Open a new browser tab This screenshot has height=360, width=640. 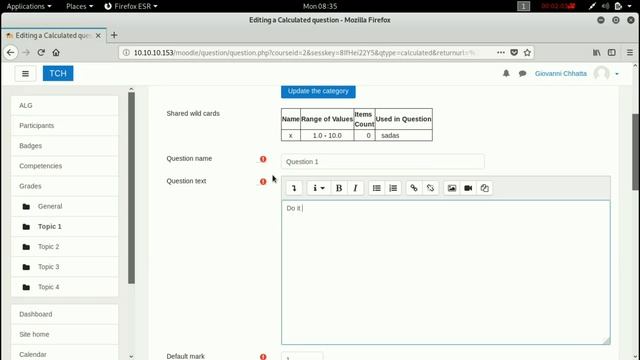114,35
